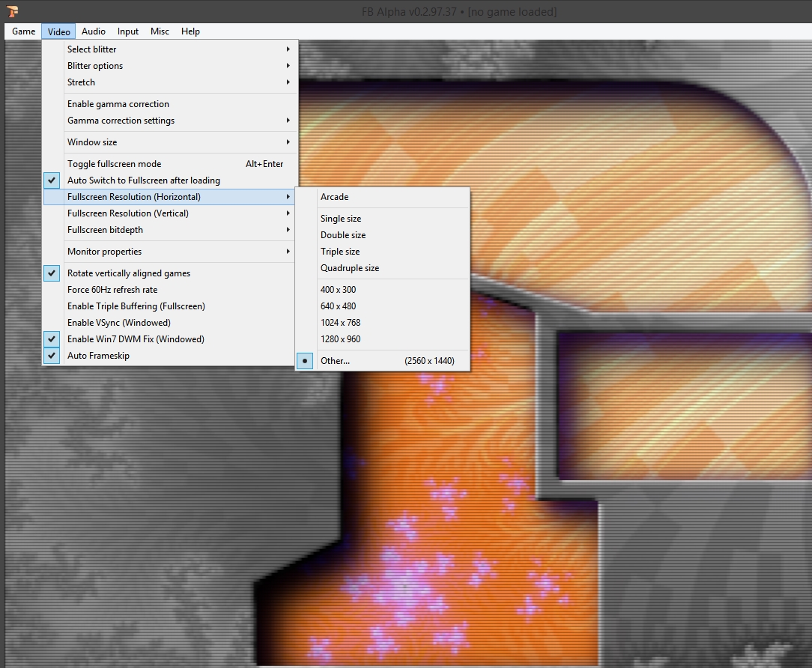Click the FB Alpha application icon

click(x=13, y=11)
